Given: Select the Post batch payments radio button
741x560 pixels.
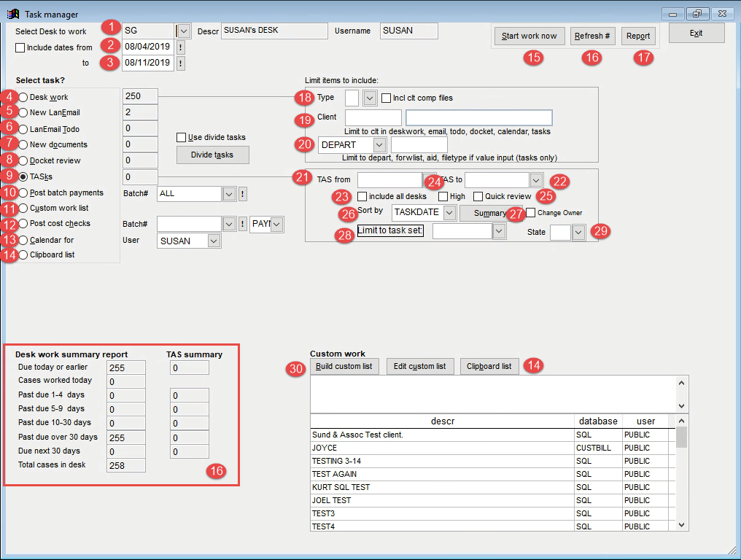Looking at the screenshot, I should 23,192.
